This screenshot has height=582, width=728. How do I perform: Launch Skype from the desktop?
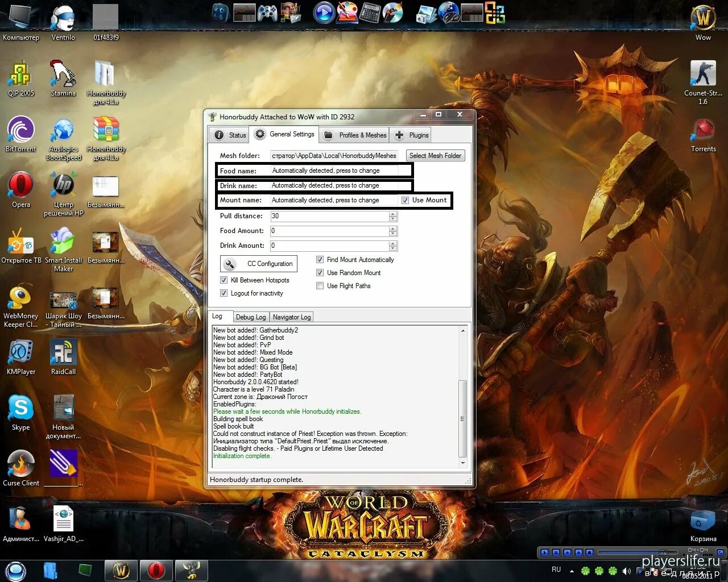click(21, 413)
